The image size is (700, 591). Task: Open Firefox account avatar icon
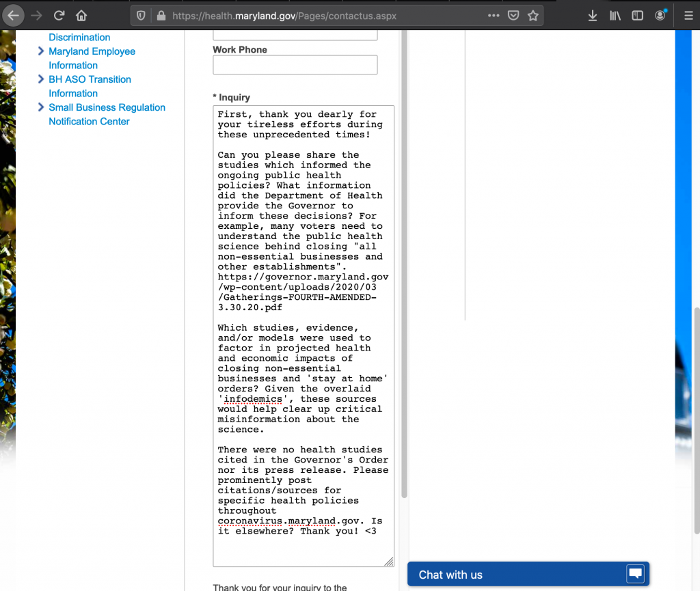[660, 16]
